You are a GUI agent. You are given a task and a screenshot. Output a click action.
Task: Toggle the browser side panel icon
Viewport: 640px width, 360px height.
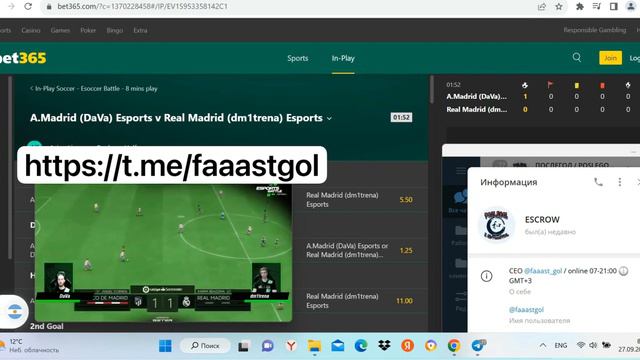(x=613, y=7)
